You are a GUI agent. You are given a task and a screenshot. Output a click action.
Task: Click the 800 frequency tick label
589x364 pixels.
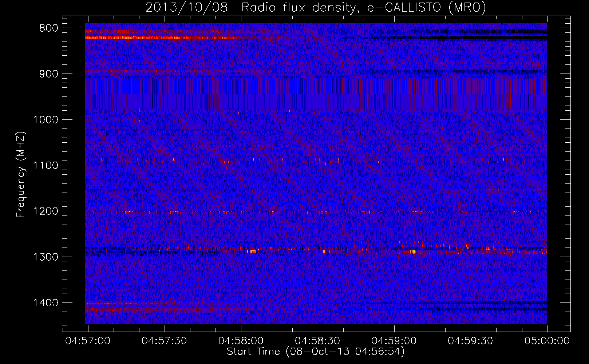click(x=49, y=28)
